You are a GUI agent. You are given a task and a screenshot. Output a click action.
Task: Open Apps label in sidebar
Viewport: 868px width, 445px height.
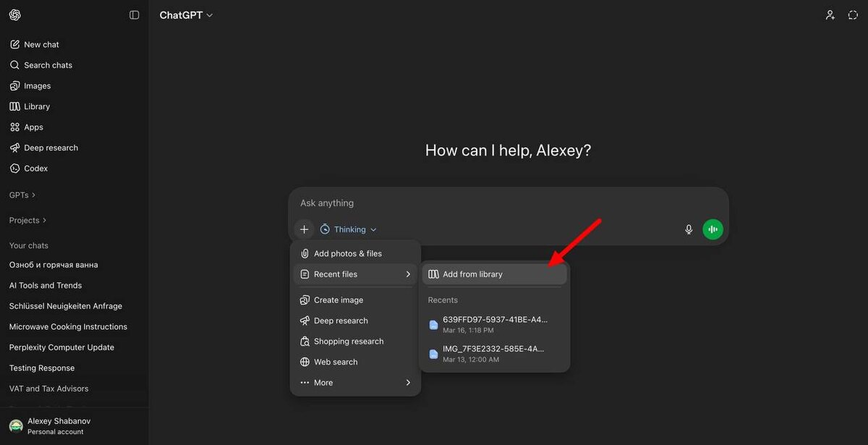pyautogui.click(x=33, y=127)
